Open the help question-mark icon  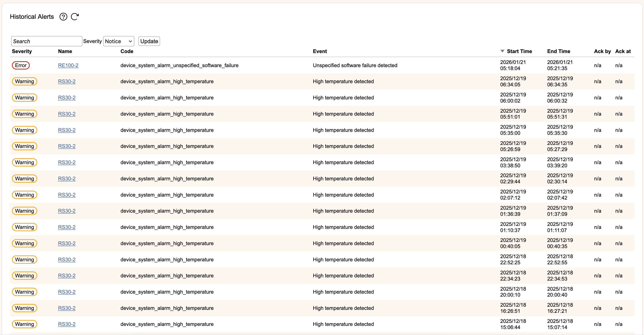(x=63, y=17)
